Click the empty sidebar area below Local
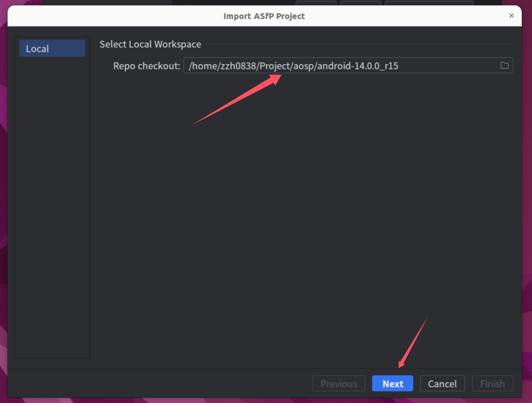This screenshot has width=532, height=403. tap(52, 209)
